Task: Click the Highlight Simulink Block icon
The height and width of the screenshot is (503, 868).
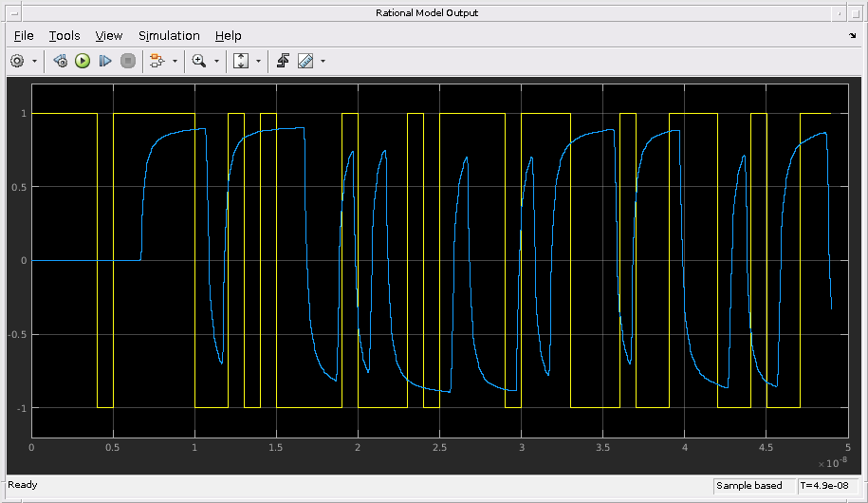Action: tap(157, 61)
